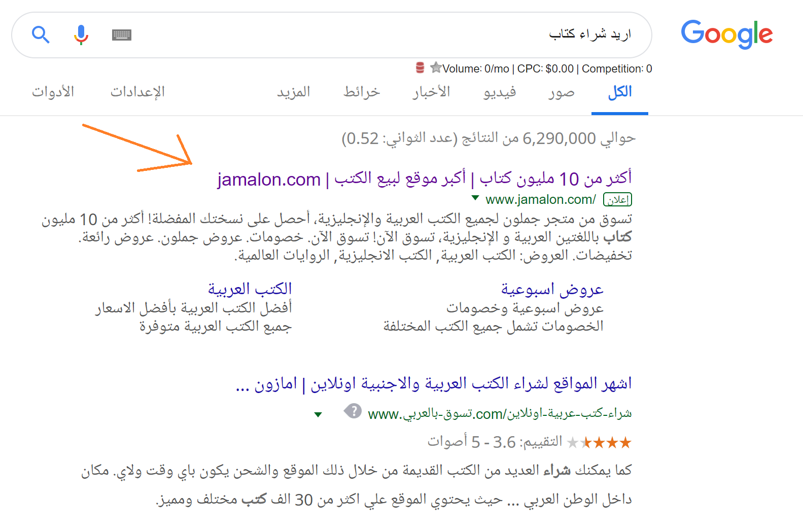This screenshot has width=803, height=532.
Task: Switch to the صور tab
Action: tap(562, 92)
